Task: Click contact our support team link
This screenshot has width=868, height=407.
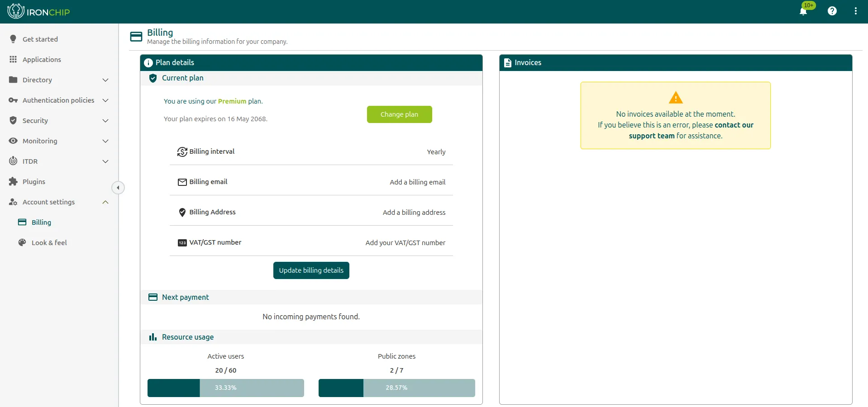Action: click(691, 130)
